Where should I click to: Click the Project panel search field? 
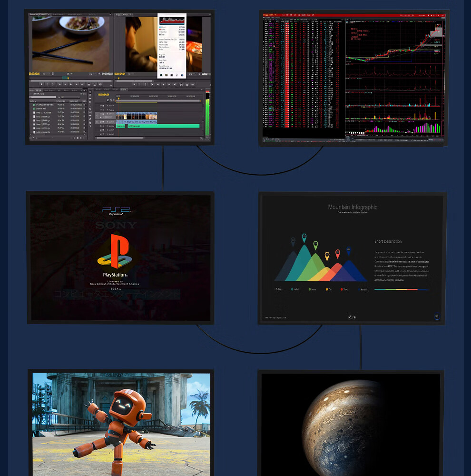(x=43, y=97)
